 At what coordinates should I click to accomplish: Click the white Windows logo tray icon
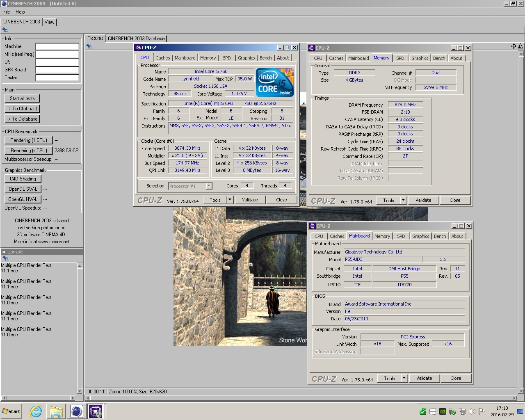pos(433,411)
